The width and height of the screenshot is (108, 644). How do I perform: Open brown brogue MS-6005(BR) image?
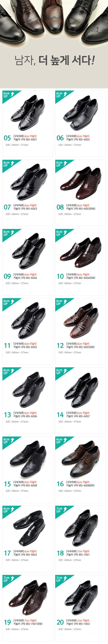point(81,320)
